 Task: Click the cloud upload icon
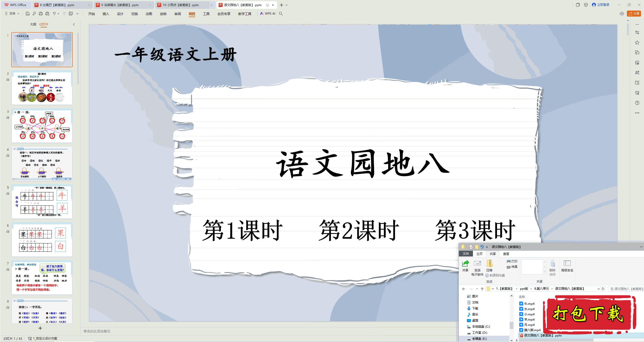click(x=622, y=14)
